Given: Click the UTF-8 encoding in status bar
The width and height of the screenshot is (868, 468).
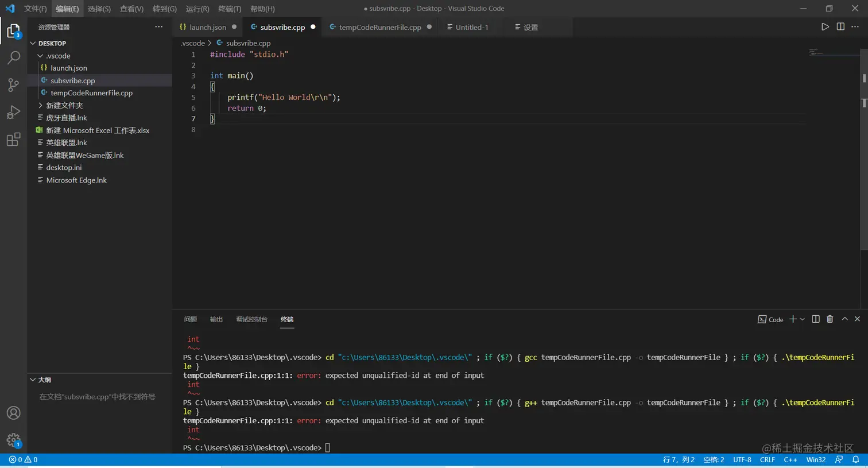Looking at the screenshot, I should [x=742, y=460].
